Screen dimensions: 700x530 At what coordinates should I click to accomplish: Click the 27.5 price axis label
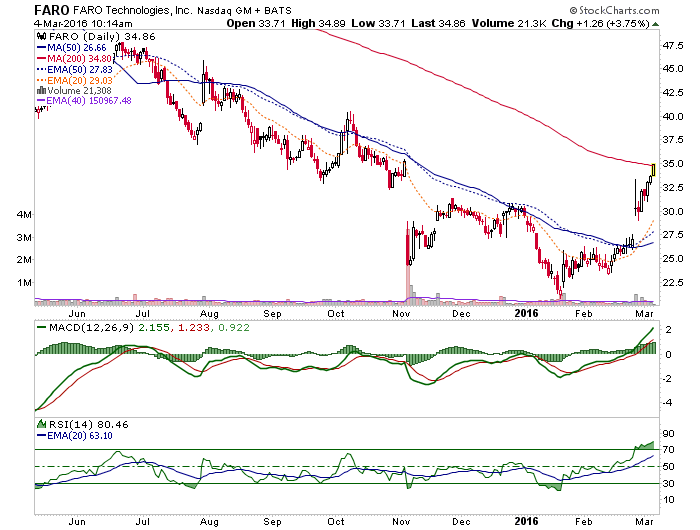pyautogui.click(x=673, y=235)
